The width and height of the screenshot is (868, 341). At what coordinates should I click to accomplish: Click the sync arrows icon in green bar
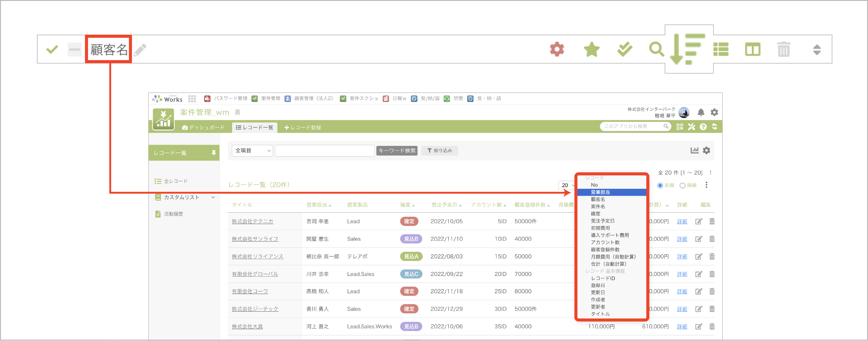[x=714, y=127]
